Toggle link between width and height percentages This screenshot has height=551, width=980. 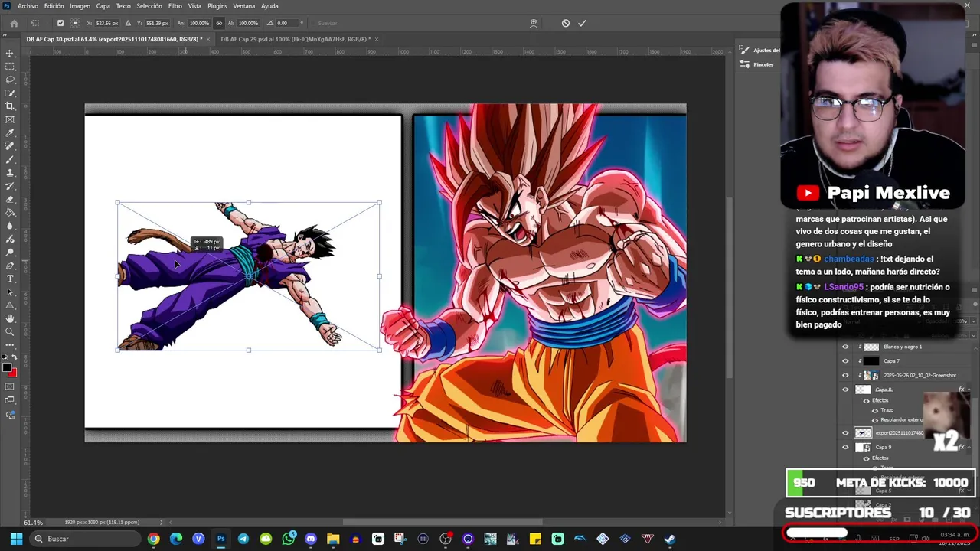tap(219, 23)
